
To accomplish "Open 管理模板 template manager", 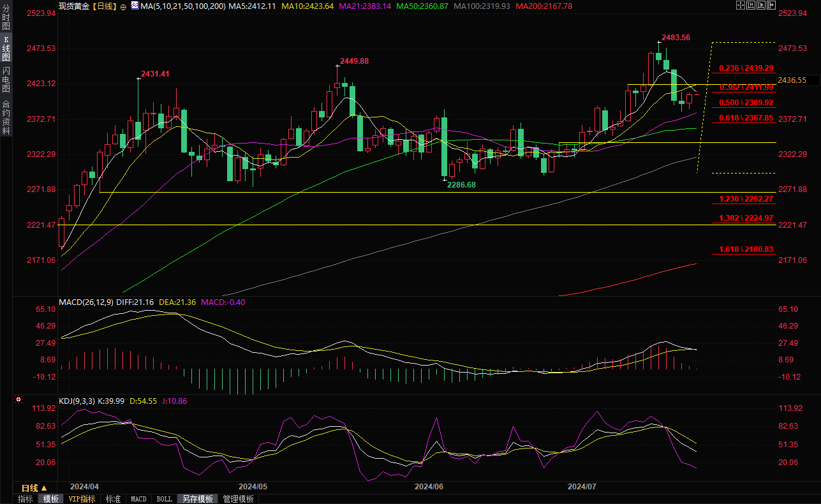I will tap(238, 499).
